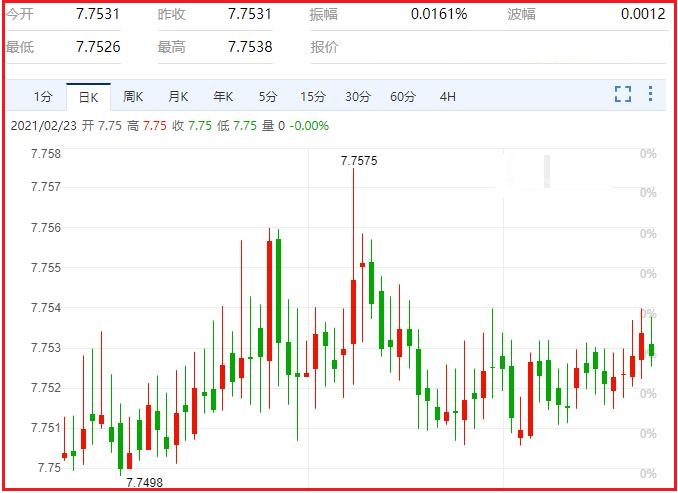The image size is (678, 493).
Task: Open the three-dot more options menu
Action: point(650,94)
